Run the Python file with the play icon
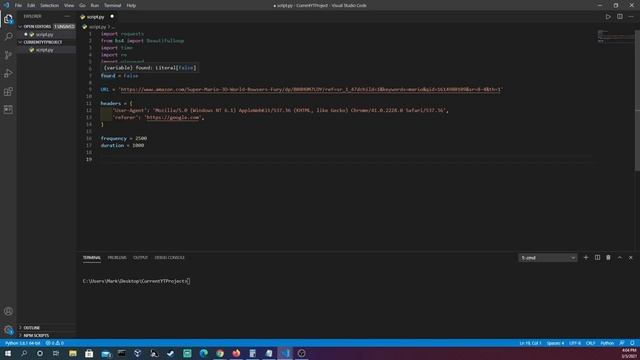The height and width of the screenshot is (360, 640). point(608,17)
